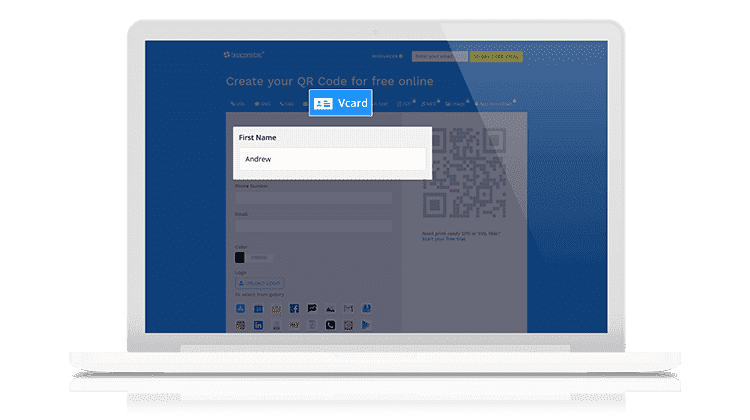Click the Beaconstac logo in header
The height and width of the screenshot is (420, 750).
244,55
